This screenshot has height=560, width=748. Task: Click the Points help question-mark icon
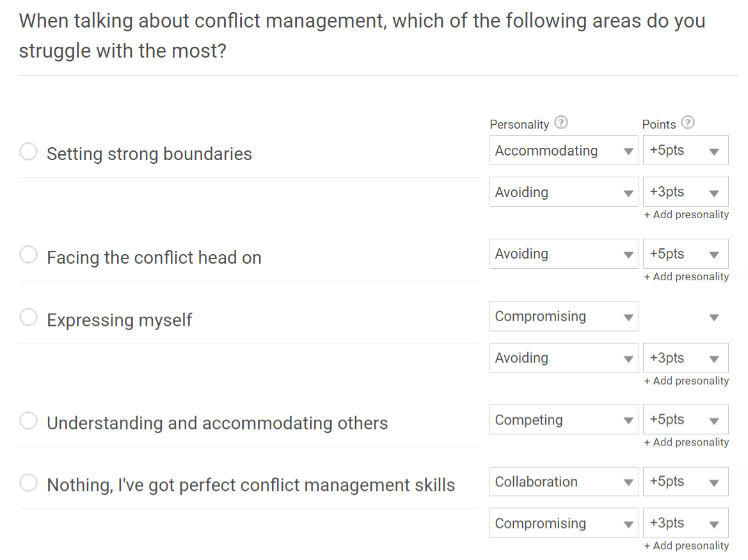point(688,123)
